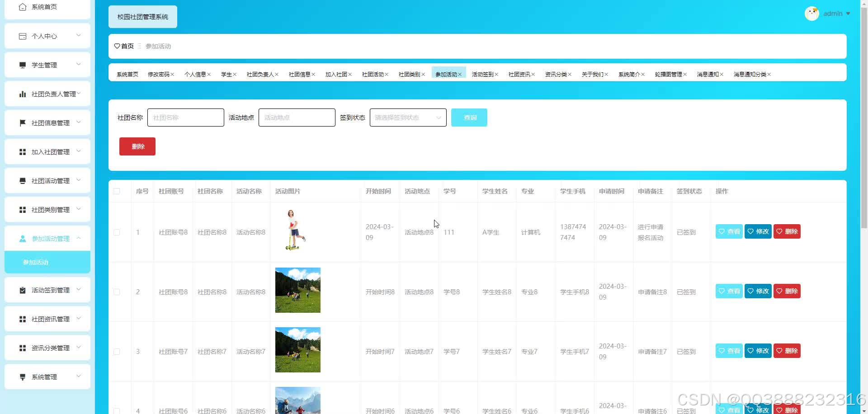This screenshot has height=414, width=868.
Task: Expand 活动签到管理 sidebar menu
Action: click(79, 289)
